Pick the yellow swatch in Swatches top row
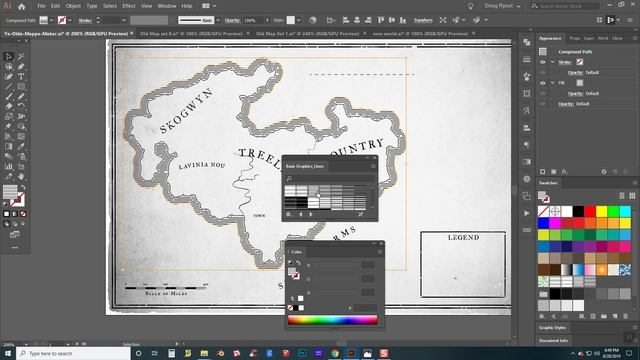640x360 pixels. coord(602,211)
